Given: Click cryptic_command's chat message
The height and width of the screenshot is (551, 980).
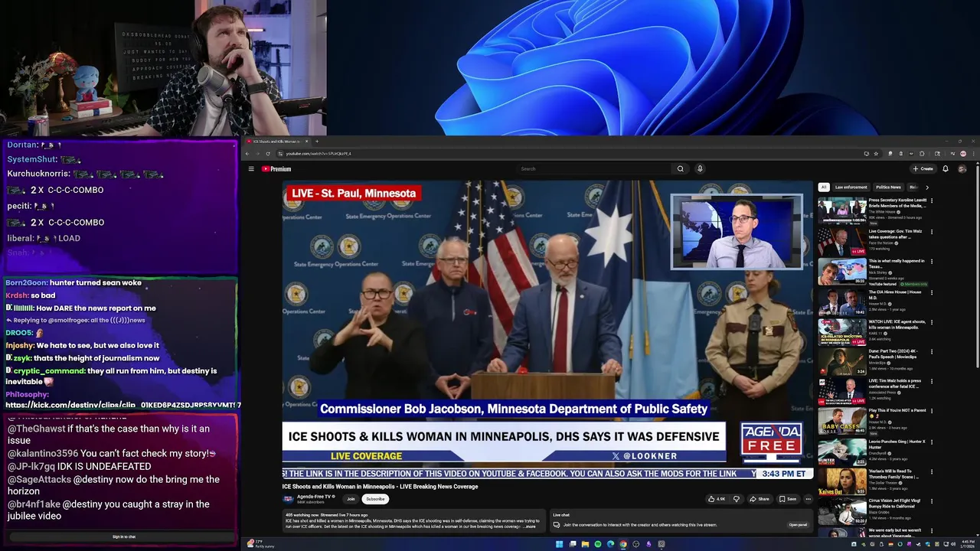Looking at the screenshot, I should click(111, 376).
